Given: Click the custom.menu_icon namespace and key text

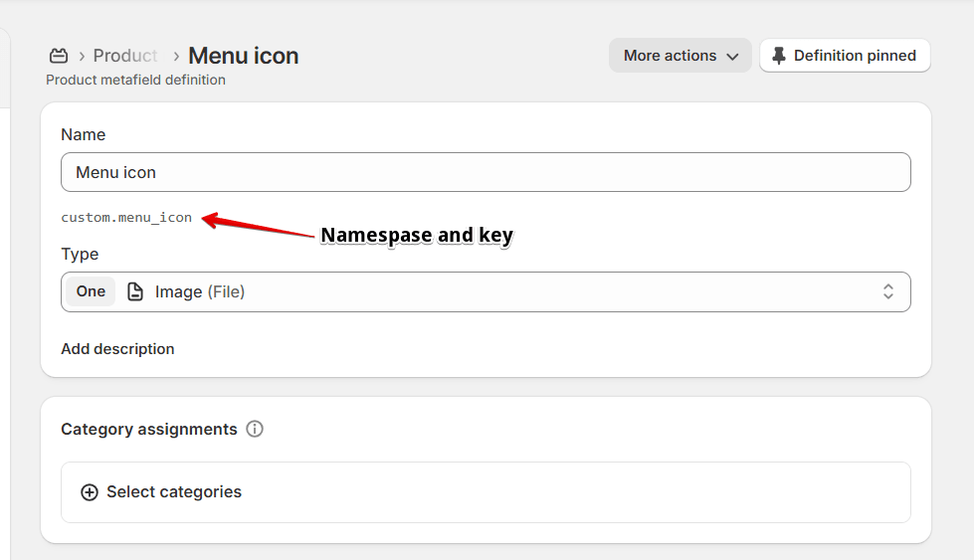Looking at the screenshot, I should (x=126, y=218).
